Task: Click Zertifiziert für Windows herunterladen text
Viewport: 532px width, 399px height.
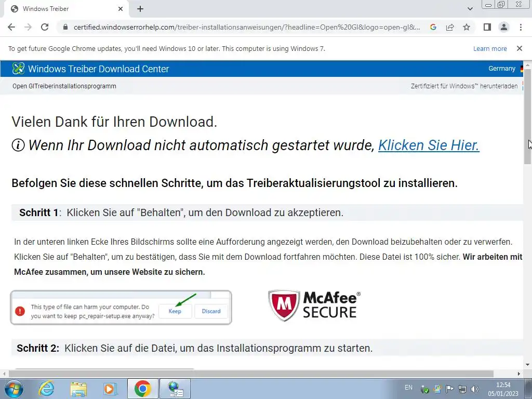Action: (x=464, y=86)
